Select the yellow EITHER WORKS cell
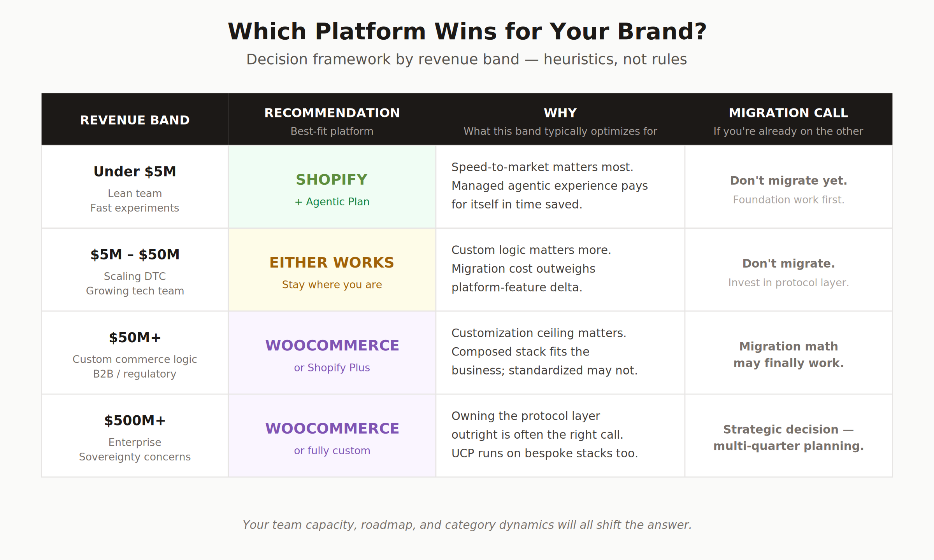Image resolution: width=934 pixels, height=560 pixels. pyautogui.click(x=332, y=269)
